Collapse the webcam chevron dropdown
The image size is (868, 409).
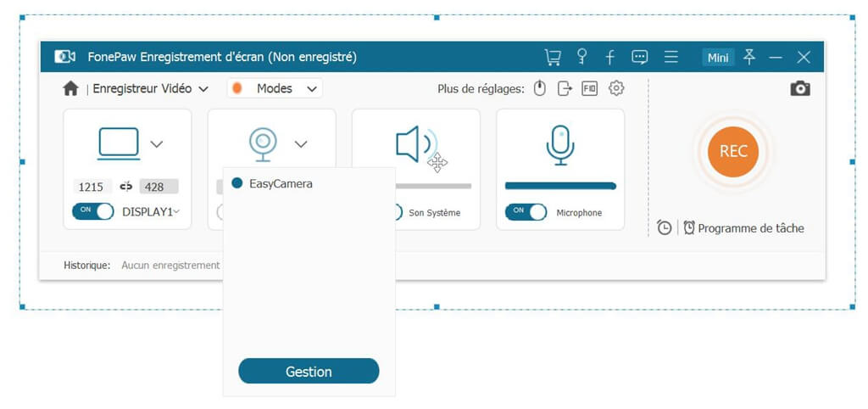[x=301, y=144]
